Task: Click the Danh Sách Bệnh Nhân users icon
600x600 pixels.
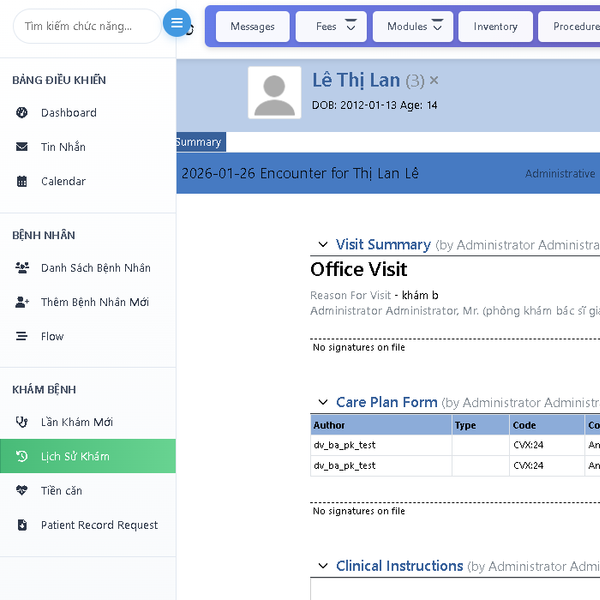Action: click(22, 268)
